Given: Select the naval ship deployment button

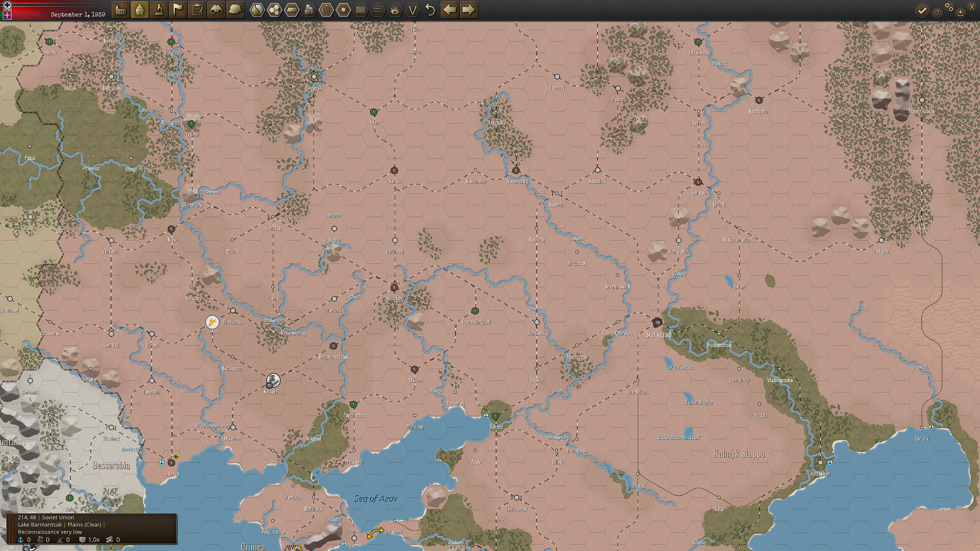Looking at the screenshot, I should (x=139, y=10).
